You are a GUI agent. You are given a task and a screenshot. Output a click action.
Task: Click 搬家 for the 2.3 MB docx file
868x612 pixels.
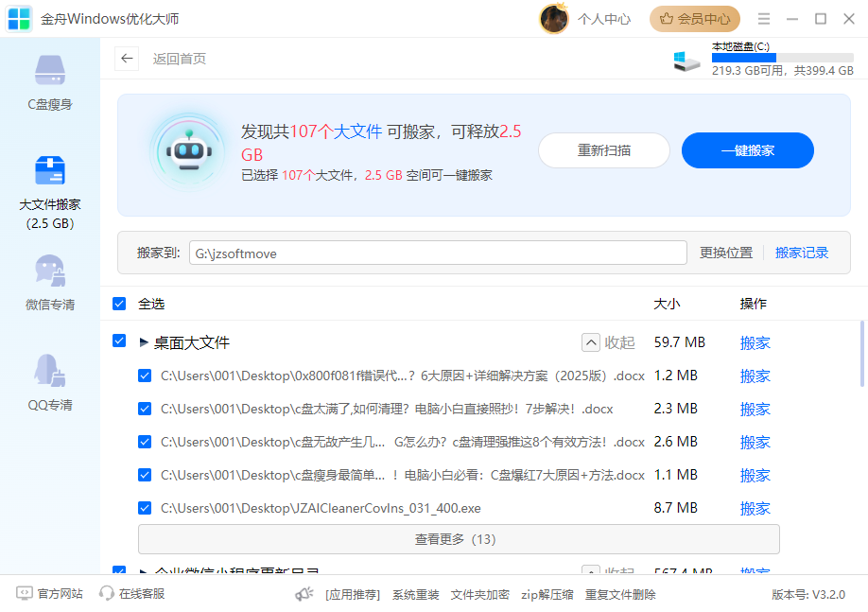755,410
